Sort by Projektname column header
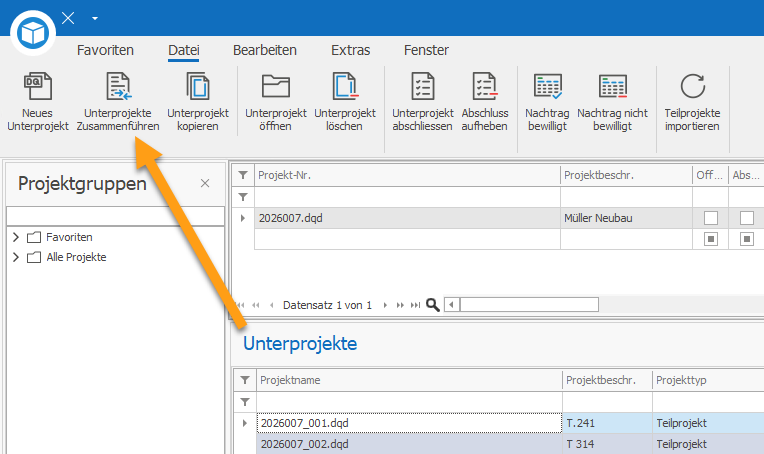Viewport: 764px width, 454px height. click(409, 380)
